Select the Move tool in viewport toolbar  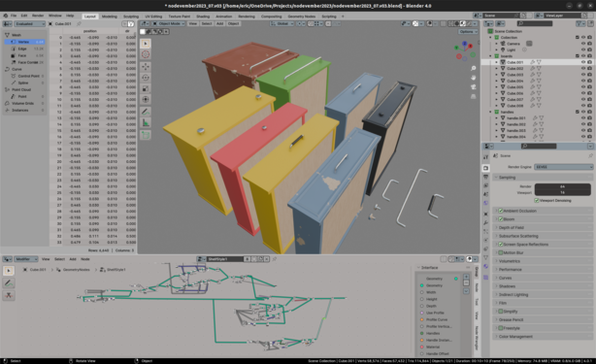[146, 67]
